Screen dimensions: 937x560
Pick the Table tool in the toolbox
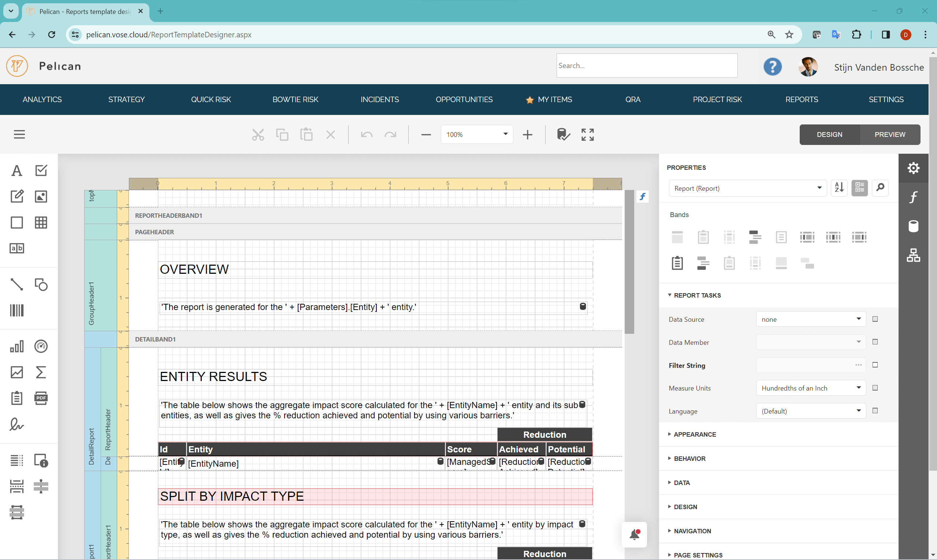pyautogui.click(x=41, y=222)
